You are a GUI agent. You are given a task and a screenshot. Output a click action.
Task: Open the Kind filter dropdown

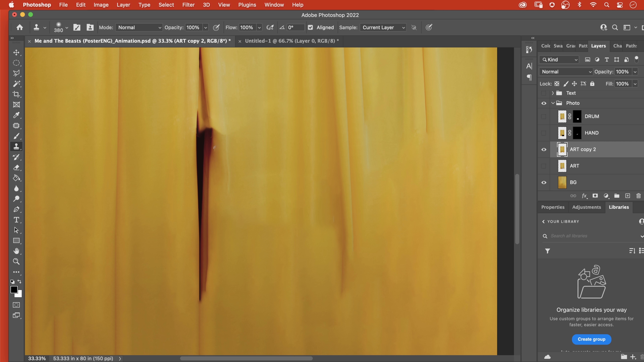point(559,59)
